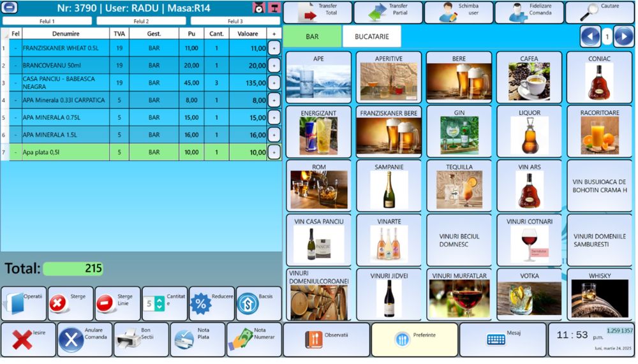This screenshot has height=364, width=638.
Task: Open the APERITIVE category
Action: point(389,77)
